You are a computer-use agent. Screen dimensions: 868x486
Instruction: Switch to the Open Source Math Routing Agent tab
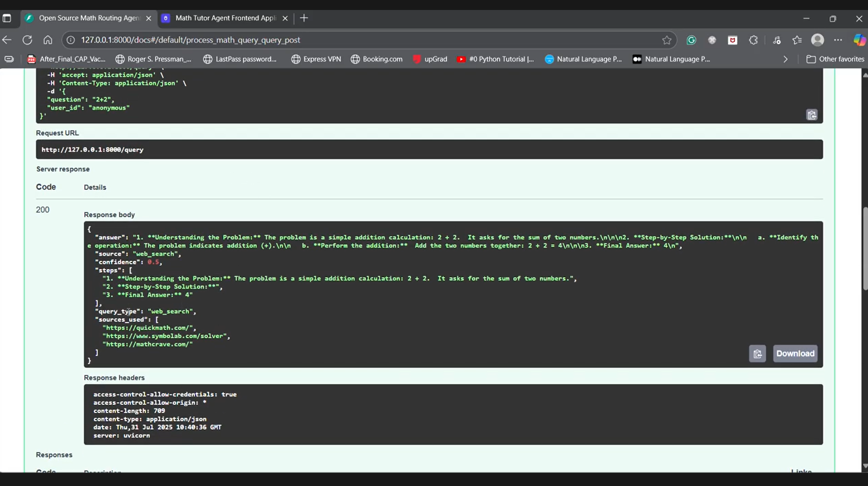click(89, 18)
